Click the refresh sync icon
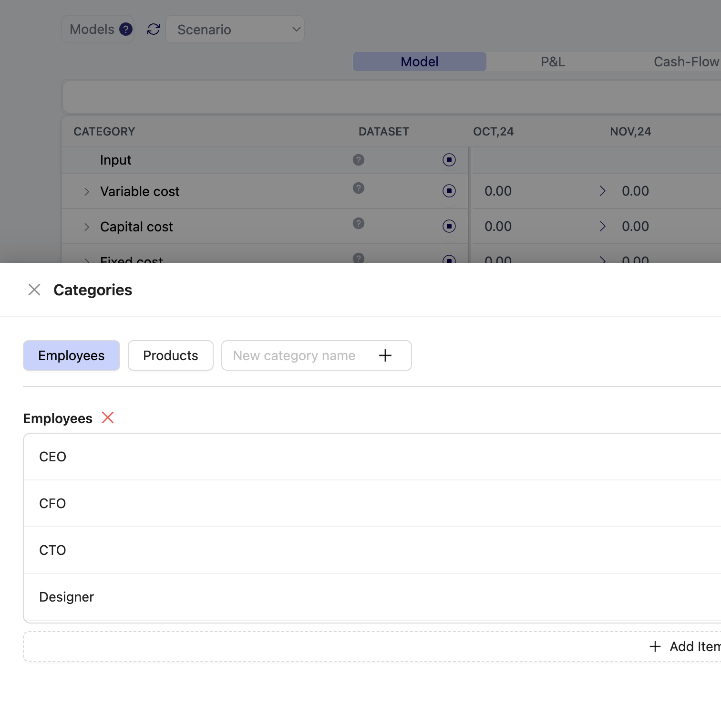This screenshot has width=721, height=728. pyautogui.click(x=154, y=30)
